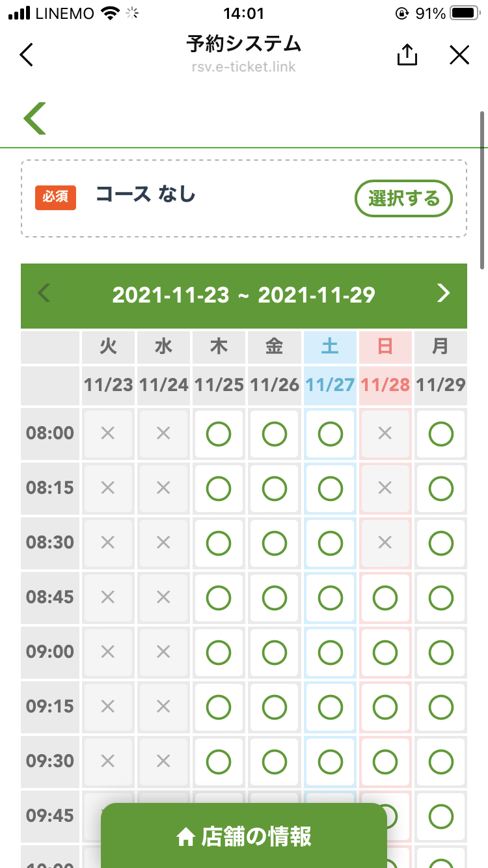
Task: Tap unavailable 08:00 slot on Tuesday 11/23
Action: click(x=108, y=433)
